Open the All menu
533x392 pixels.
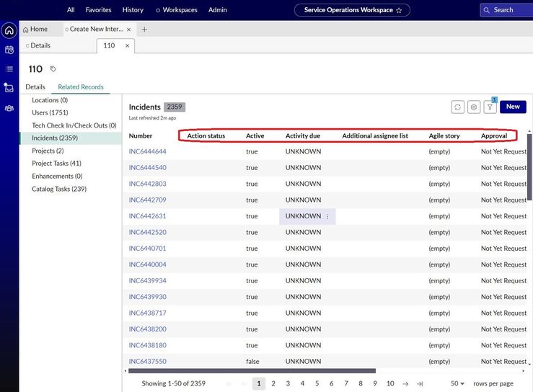point(71,10)
